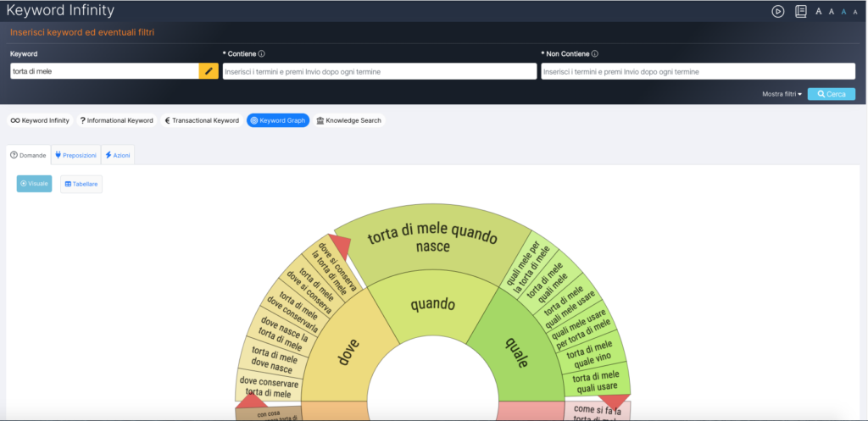The image size is (868, 421).
Task: Expand the Mostra filtri dropdown
Action: coord(782,94)
